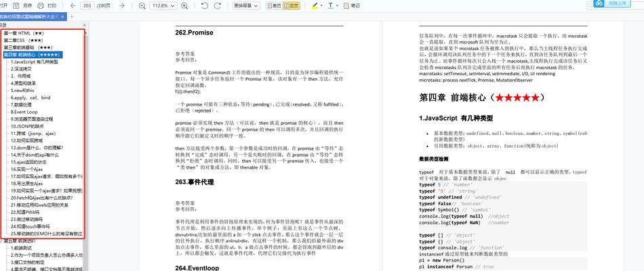Open outline item 第二章CSS
This screenshot has height=271, width=644.
[x=23, y=40]
